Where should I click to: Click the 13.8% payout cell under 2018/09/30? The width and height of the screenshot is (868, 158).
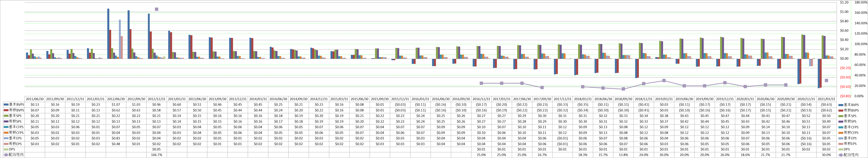[x=623, y=155]
